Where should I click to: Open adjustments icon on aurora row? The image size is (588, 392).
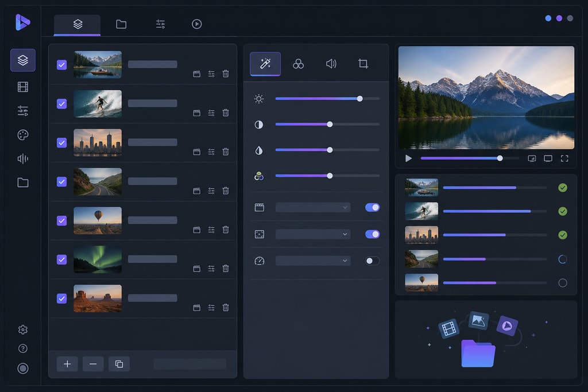(211, 269)
